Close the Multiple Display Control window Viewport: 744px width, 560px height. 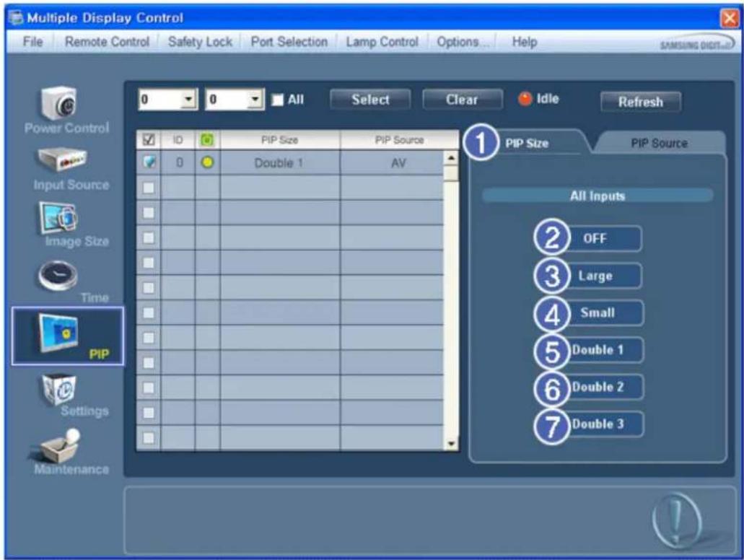(729, 18)
